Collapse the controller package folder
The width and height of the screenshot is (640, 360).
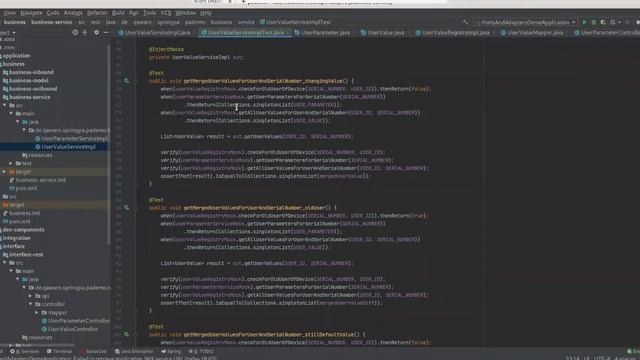point(31,304)
